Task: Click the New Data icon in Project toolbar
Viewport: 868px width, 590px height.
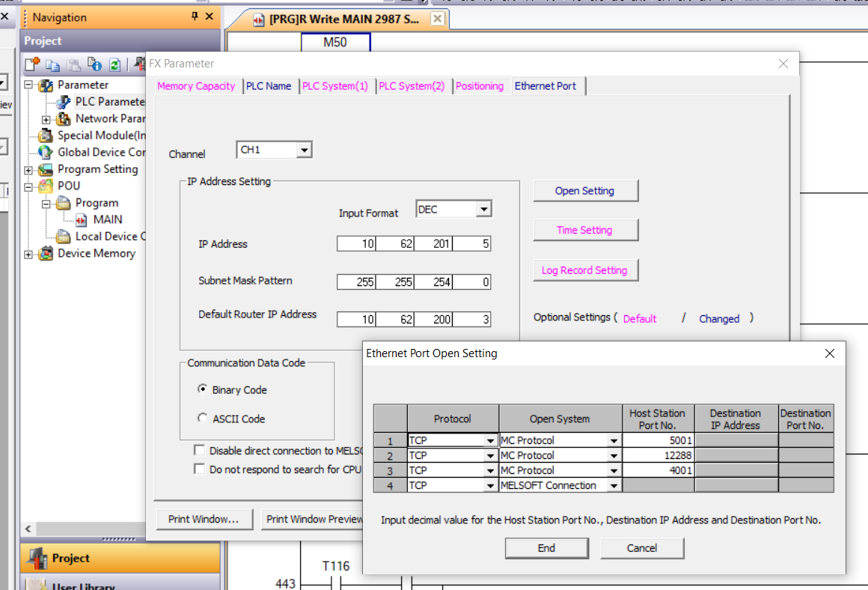Action: coord(32,64)
